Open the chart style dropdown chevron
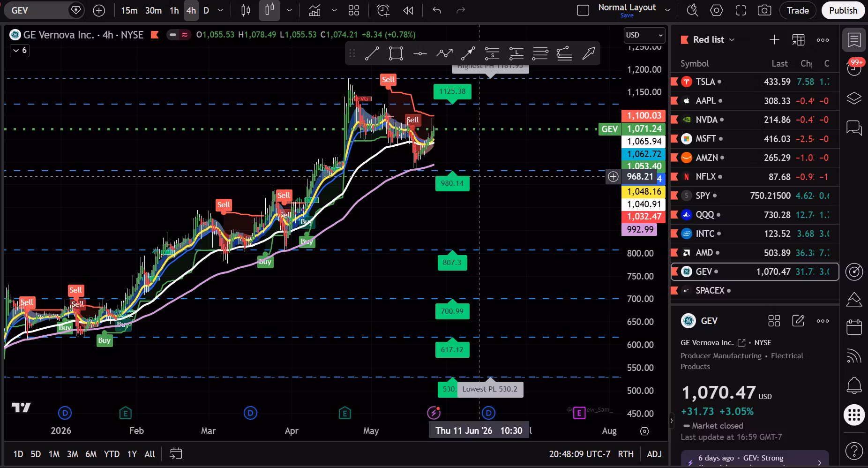This screenshot has width=868, height=468. click(x=289, y=10)
